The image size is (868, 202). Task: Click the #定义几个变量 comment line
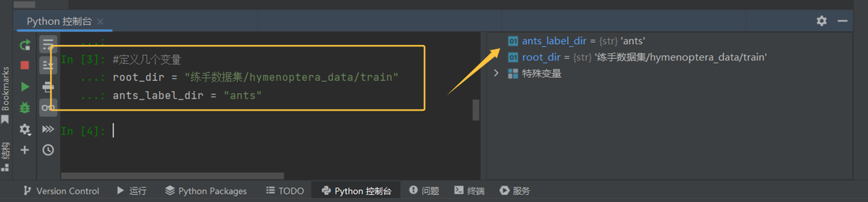click(x=147, y=60)
